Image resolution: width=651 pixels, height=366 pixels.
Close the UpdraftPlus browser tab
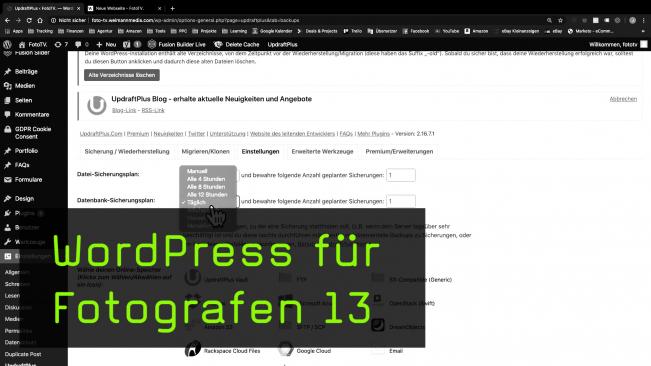point(78,8)
